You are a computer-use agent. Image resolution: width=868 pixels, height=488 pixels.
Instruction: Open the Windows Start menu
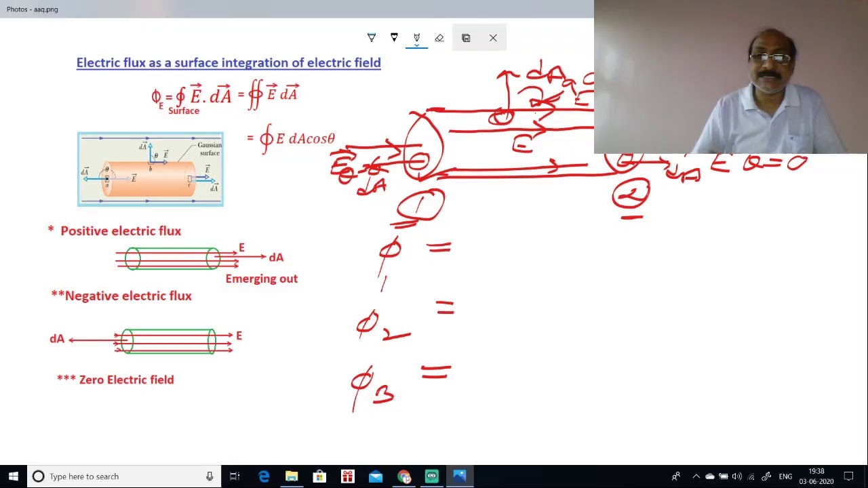[13, 476]
